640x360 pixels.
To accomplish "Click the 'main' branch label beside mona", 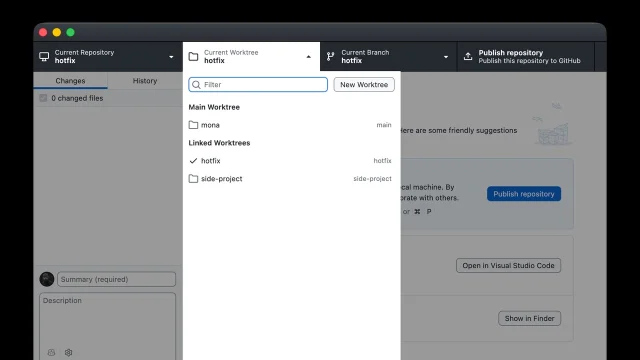I will [384, 125].
